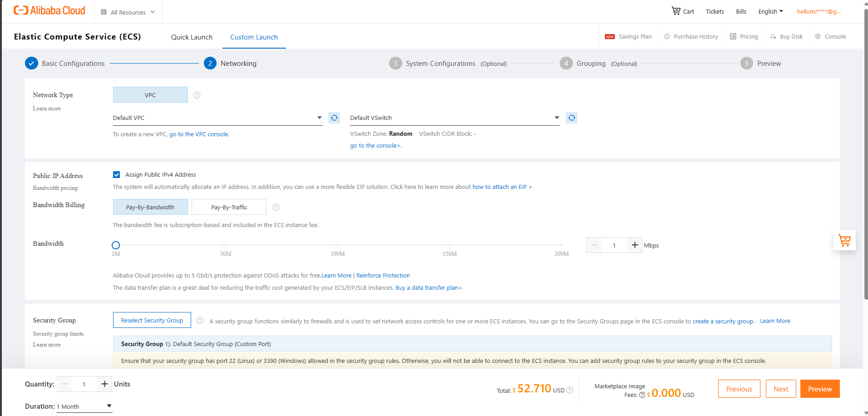Refresh the Default VPC list
The height and width of the screenshot is (416, 868).
point(334,118)
